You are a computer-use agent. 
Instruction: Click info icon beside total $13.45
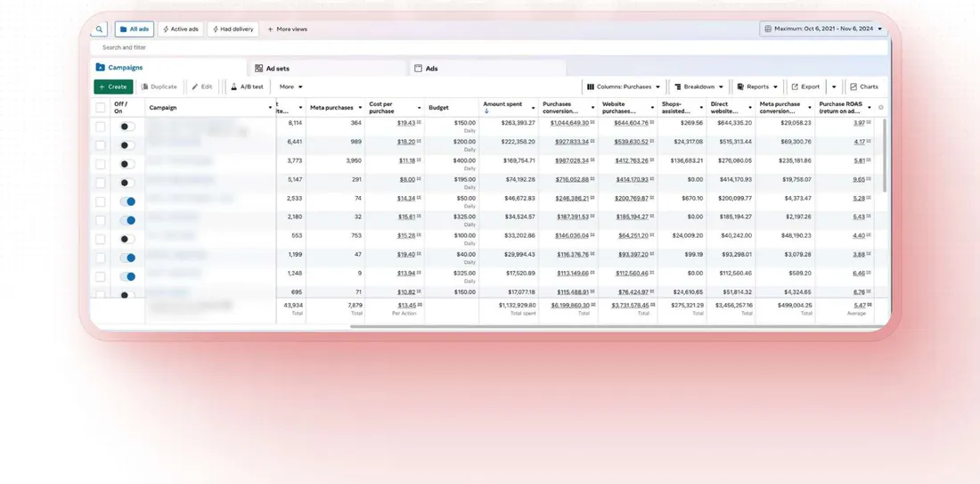click(419, 305)
